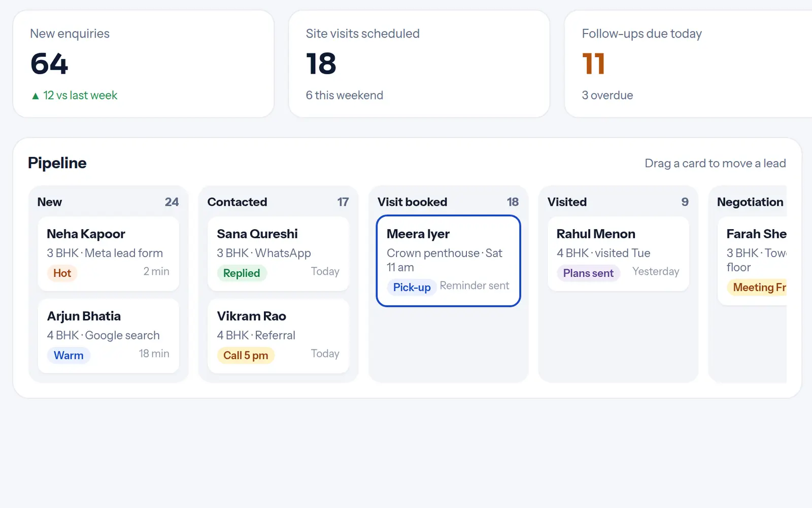Viewport: 812px width, 508px height.
Task: Click the New column count 24
Action: click(172, 202)
